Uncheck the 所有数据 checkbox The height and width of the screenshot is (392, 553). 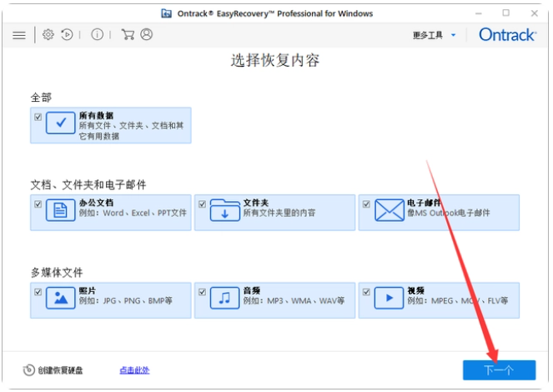point(38,117)
